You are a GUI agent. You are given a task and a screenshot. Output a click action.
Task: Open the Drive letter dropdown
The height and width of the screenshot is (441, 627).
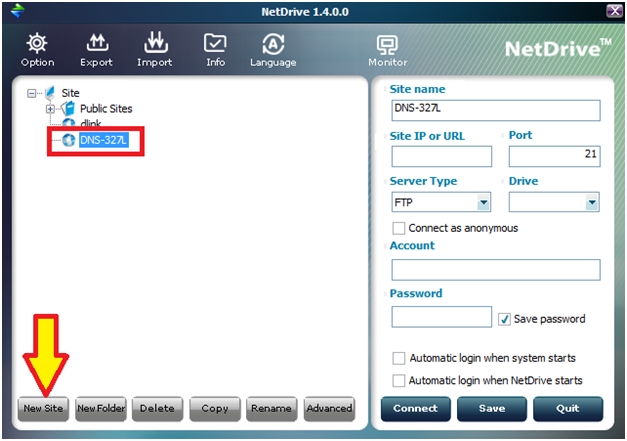591,203
